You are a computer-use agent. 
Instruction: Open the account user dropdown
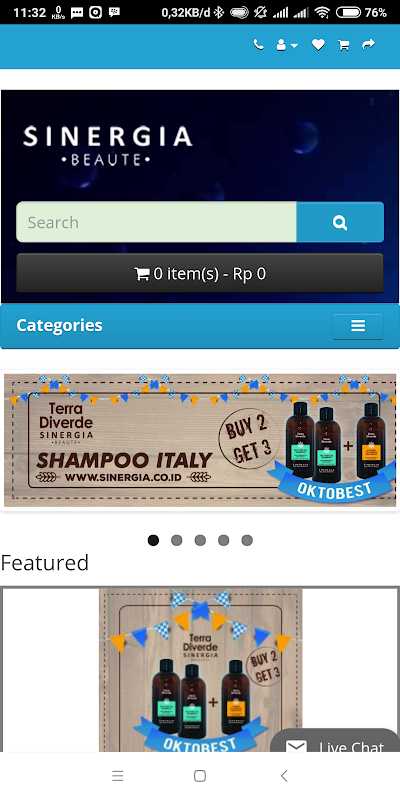tap(287, 45)
